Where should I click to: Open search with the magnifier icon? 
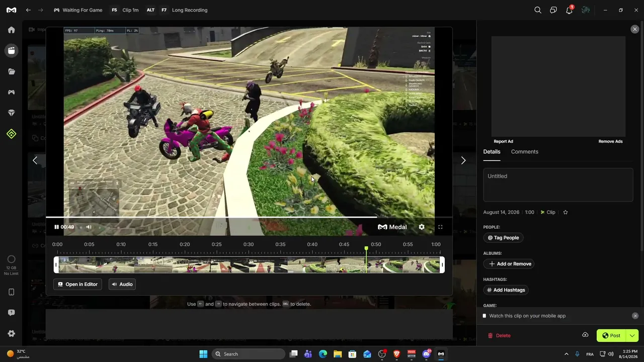point(538,10)
